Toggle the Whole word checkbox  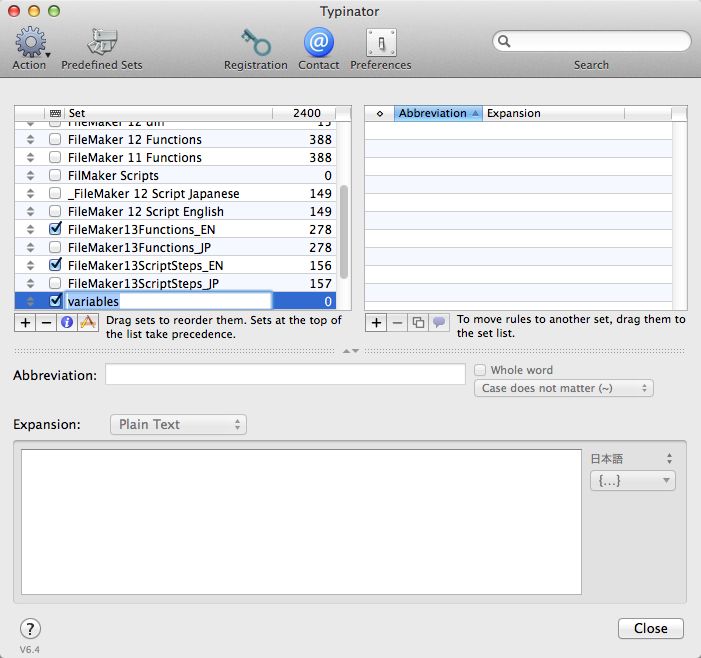point(480,370)
